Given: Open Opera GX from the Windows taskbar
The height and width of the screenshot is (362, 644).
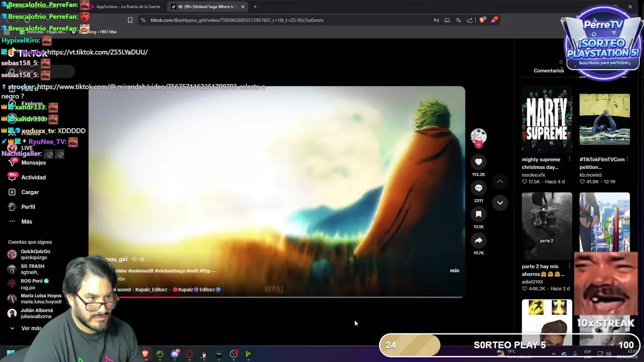Looking at the screenshot, I should tap(190, 354).
